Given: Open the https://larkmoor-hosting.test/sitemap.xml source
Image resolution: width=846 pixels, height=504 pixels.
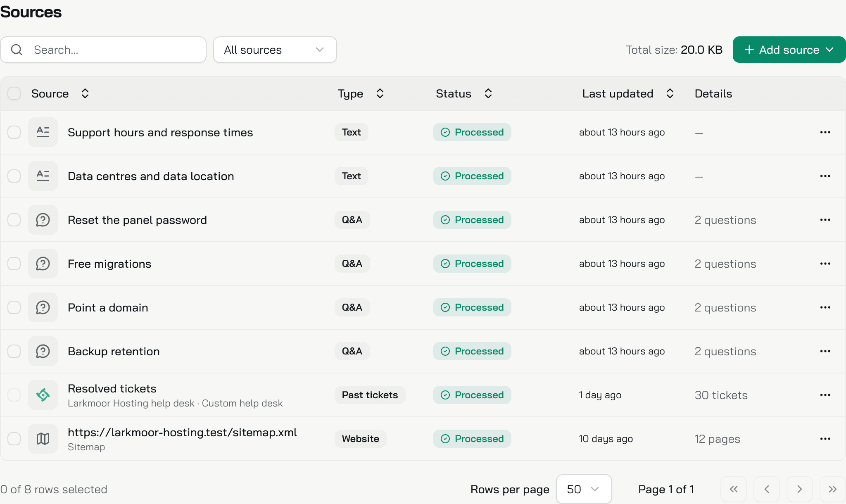Looking at the screenshot, I should pyautogui.click(x=182, y=433).
